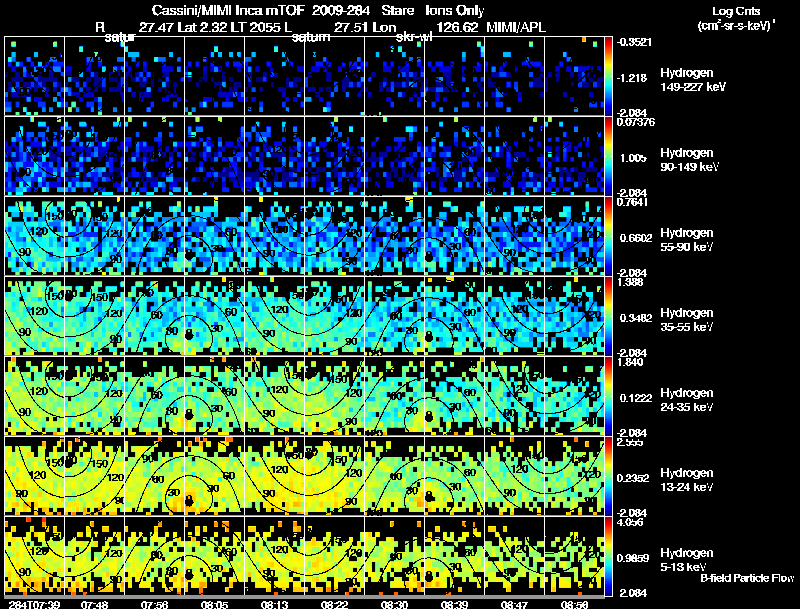Image resolution: width=800 pixels, height=609 pixels.
Task: Click the time axis label '08:22'
Action: pos(335,604)
